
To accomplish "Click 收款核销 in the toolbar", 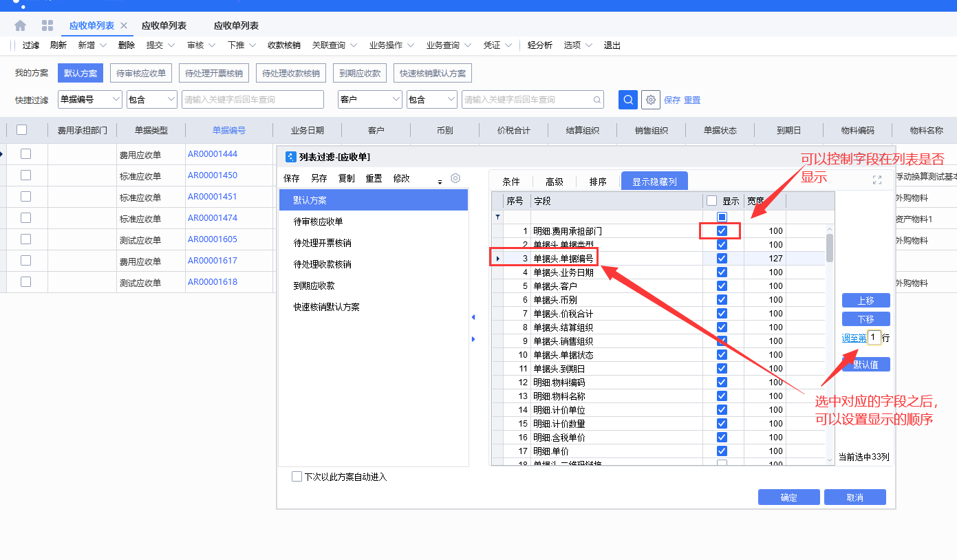I will point(284,45).
